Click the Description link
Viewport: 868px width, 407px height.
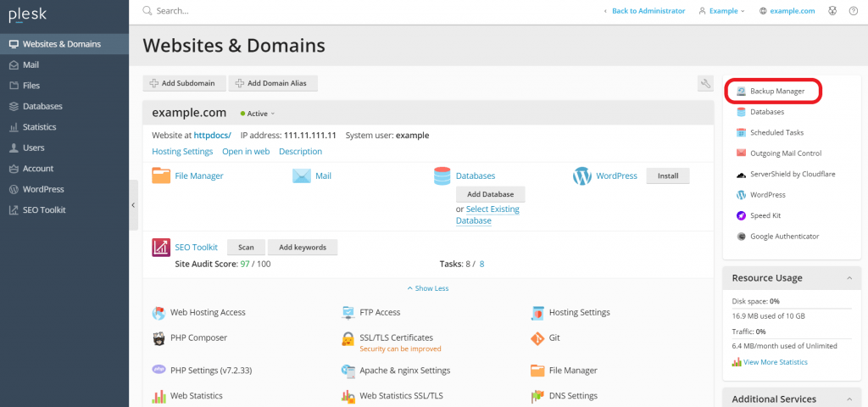[x=301, y=151]
